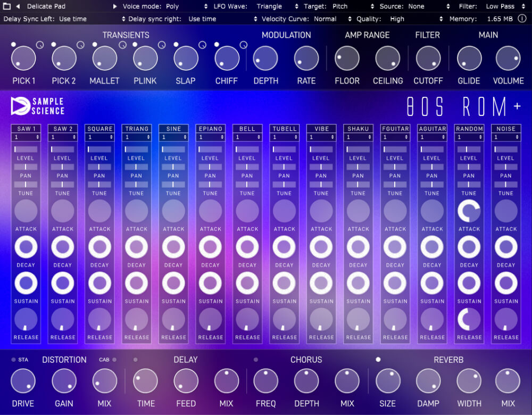
Task: Open the preset folder icon
Action: [7, 6]
